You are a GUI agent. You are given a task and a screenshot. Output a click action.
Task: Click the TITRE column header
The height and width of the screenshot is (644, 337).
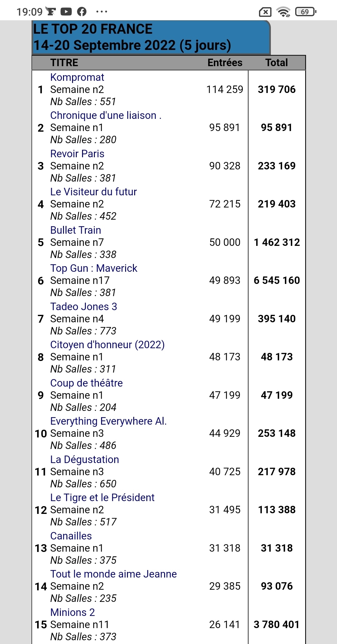click(64, 63)
